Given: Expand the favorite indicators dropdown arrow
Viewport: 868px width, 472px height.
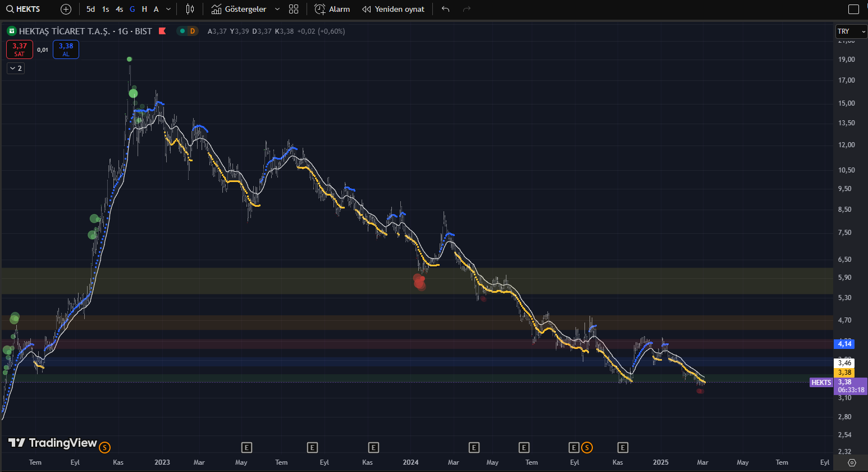Looking at the screenshot, I should tap(277, 9).
